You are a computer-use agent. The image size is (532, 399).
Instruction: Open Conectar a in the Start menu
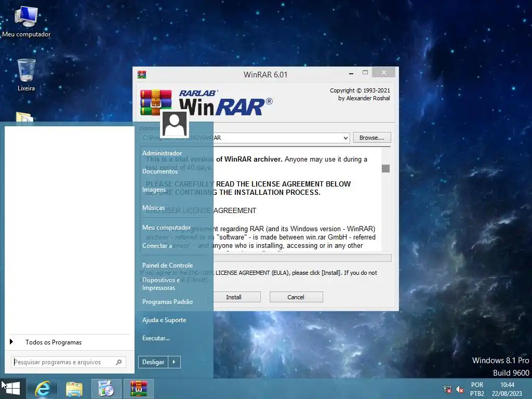(x=157, y=246)
